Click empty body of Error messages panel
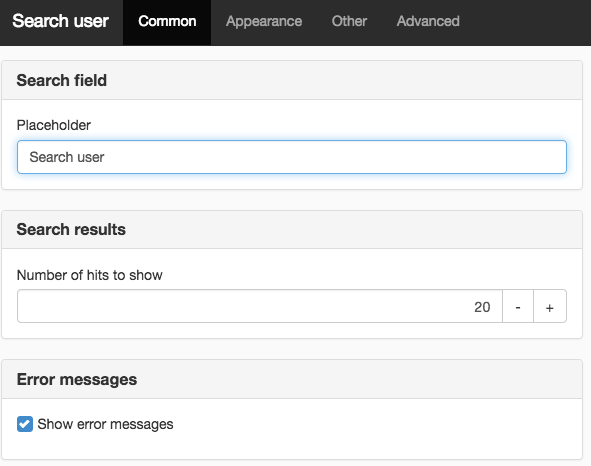 [x=377, y=429]
